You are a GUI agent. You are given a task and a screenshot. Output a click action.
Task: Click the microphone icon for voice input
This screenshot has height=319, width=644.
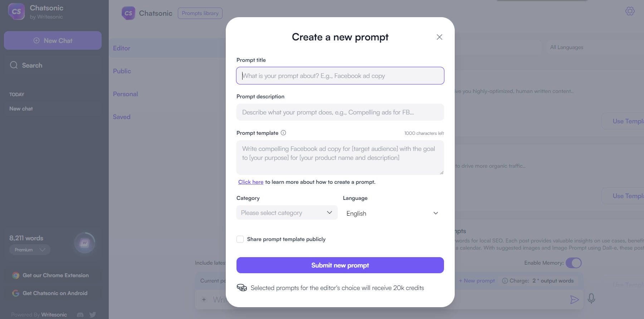click(591, 299)
